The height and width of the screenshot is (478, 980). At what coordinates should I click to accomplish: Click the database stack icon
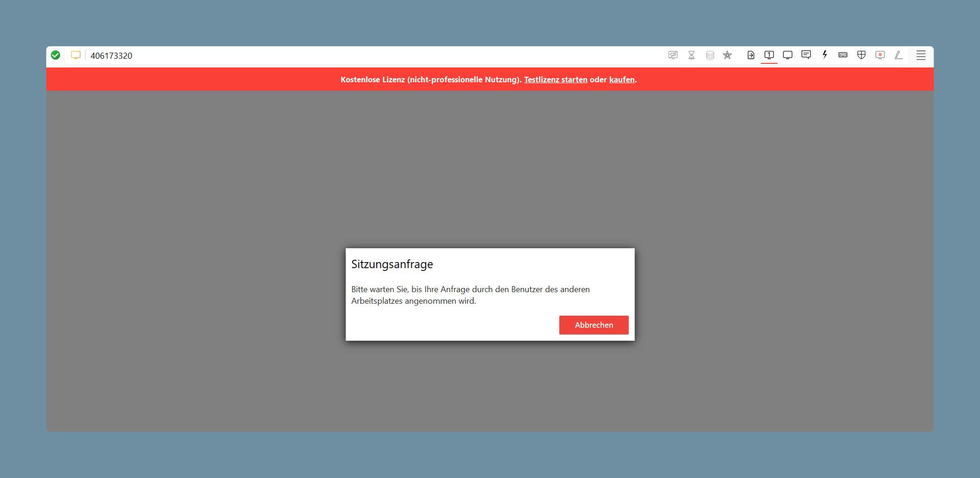click(x=710, y=55)
